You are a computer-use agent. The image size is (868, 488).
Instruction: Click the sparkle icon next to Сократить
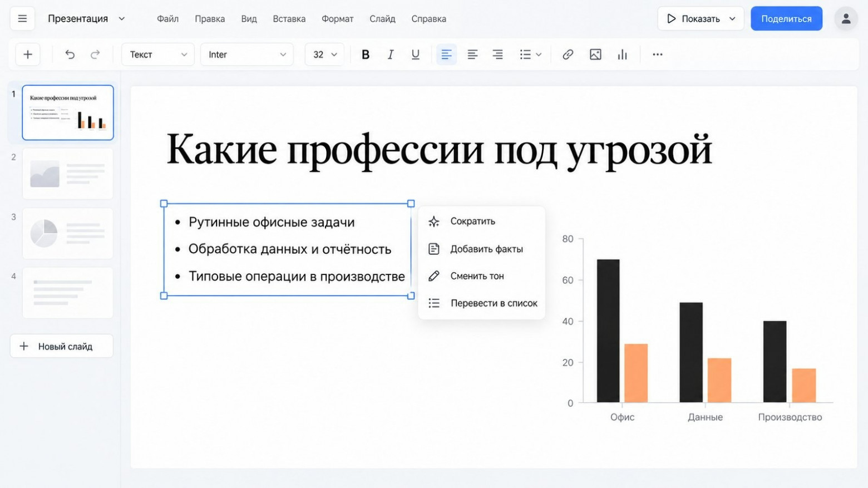[x=434, y=221]
